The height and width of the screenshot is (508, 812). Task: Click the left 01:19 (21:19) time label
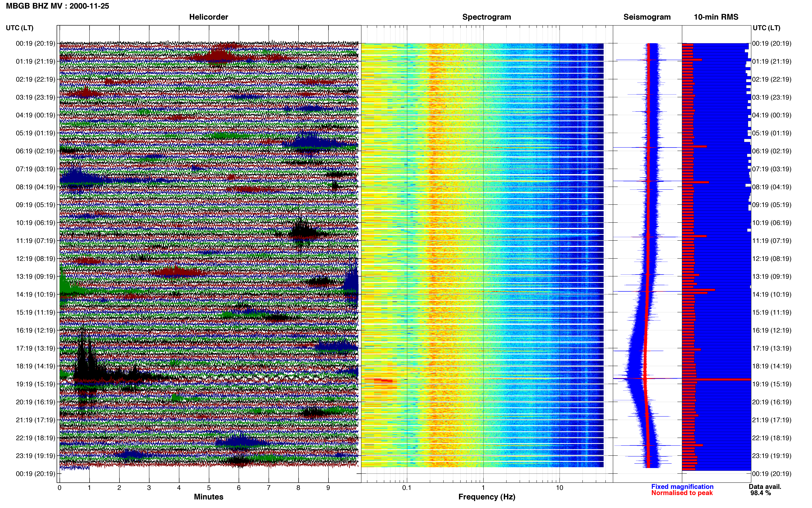(x=35, y=61)
